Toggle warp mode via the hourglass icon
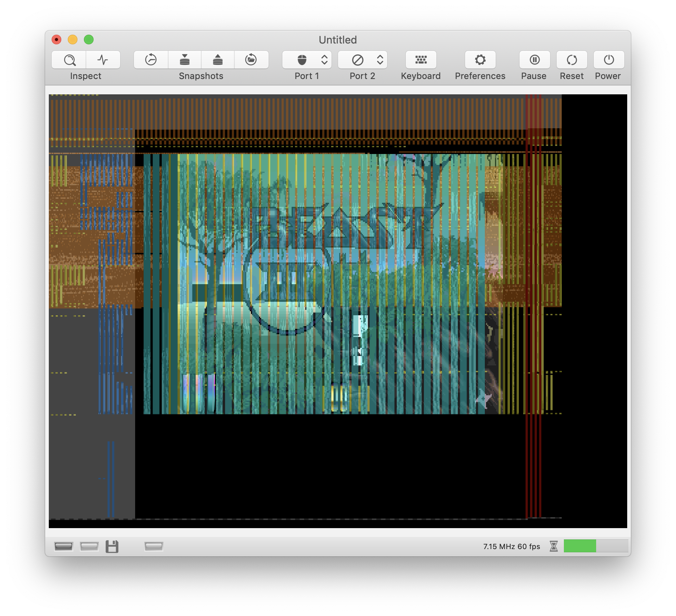Image resolution: width=676 pixels, height=616 pixels. tap(554, 546)
